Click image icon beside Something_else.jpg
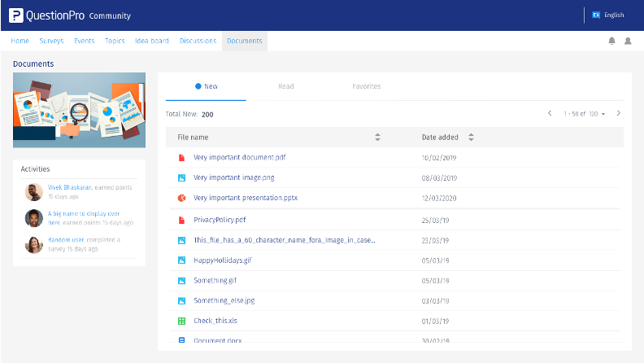 181,300
